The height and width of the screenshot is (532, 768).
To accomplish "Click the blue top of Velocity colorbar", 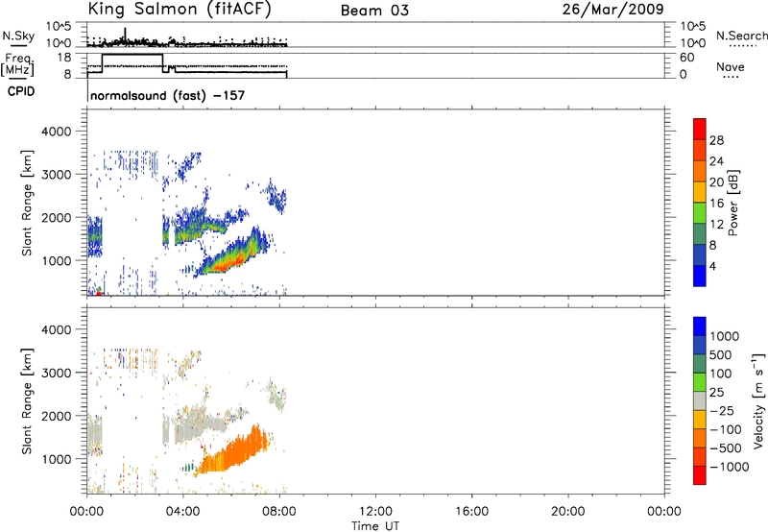I will coord(700,326).
